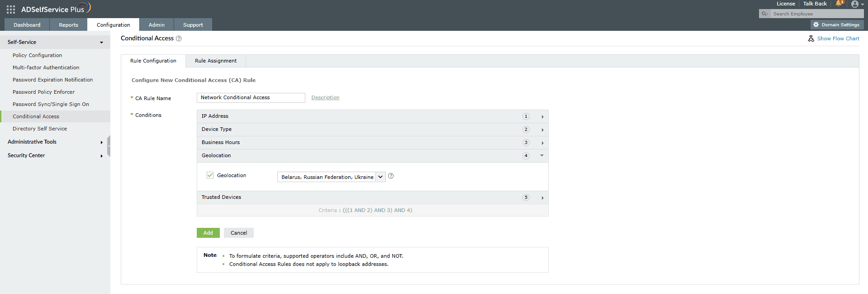Expand the Trusted Devices condition arrow
This screenshot has height=294, width=868.
pos(542,198)
